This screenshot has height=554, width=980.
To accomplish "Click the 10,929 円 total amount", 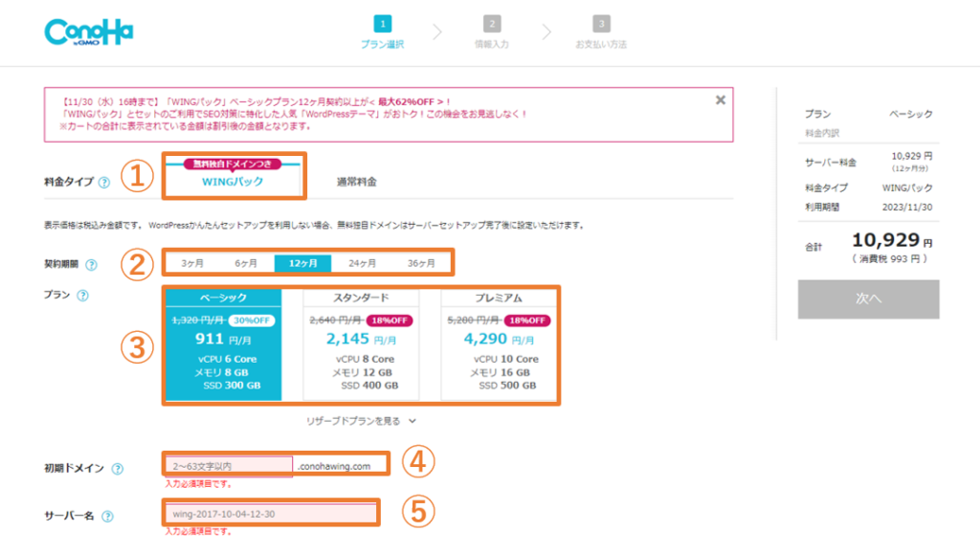I will tap(893, 240).
